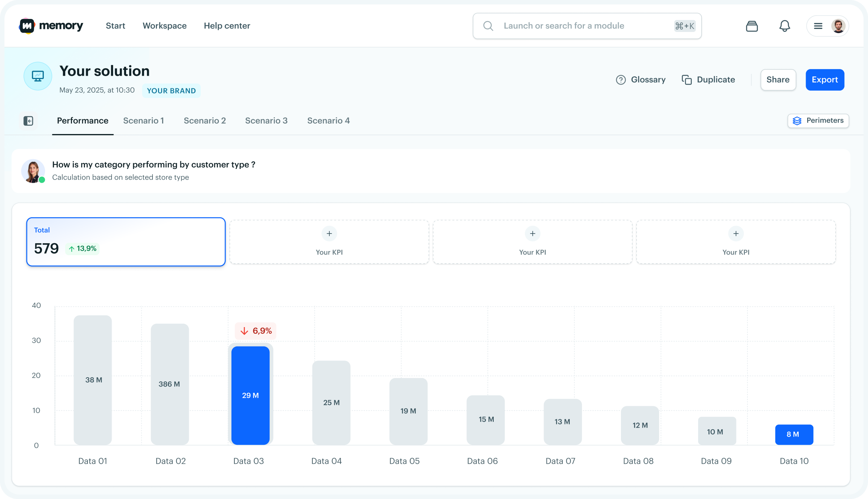The height and width of the screenshot is (499, 868).
Task: Switch to Scenario 2 tab
Action: (x=205, y=121)
